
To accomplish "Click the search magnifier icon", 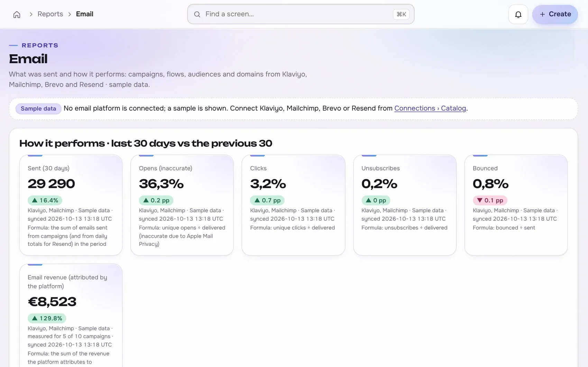I will click(x=197, y=14).
